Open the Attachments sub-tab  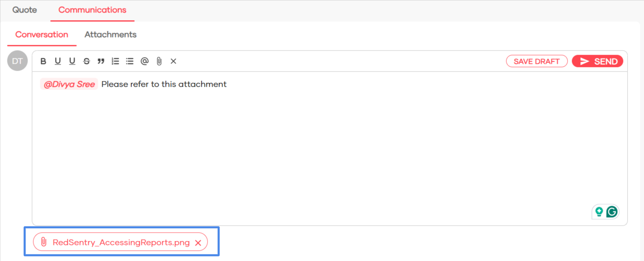111,35
